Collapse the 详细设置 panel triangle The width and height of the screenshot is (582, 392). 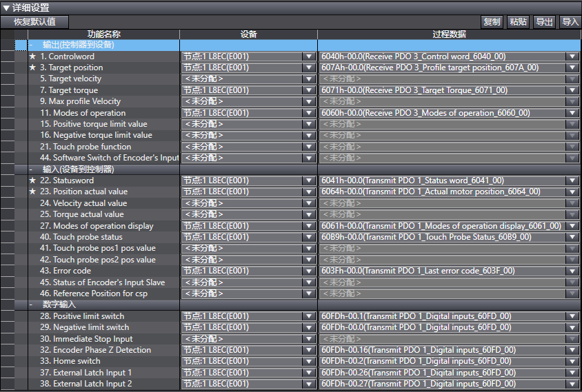(6, 8)
